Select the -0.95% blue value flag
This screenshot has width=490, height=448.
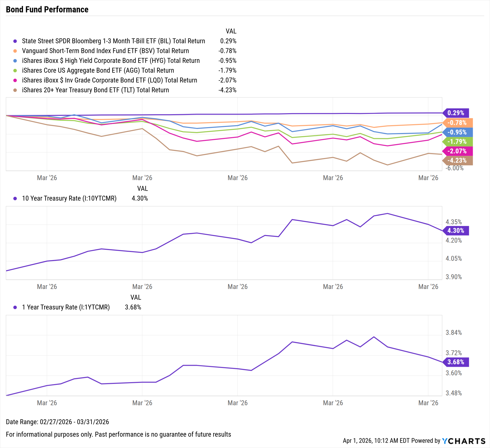[x=457, y=132]
